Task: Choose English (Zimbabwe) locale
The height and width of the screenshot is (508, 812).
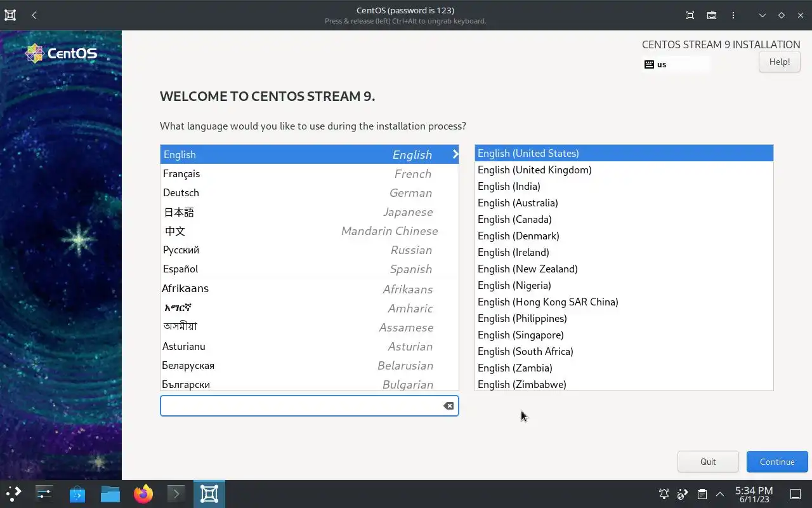Action: [x=624, y=384]
